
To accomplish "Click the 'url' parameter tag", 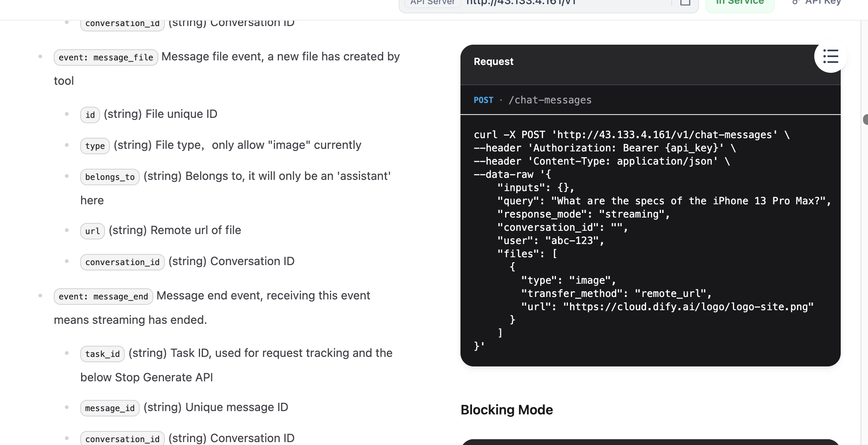I will click(93, 231).
